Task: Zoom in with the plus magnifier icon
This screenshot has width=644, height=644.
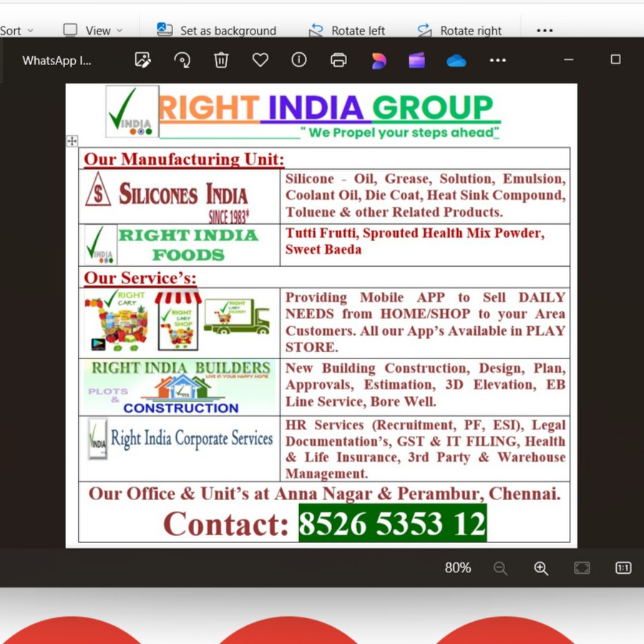Action: click(541, 568)
